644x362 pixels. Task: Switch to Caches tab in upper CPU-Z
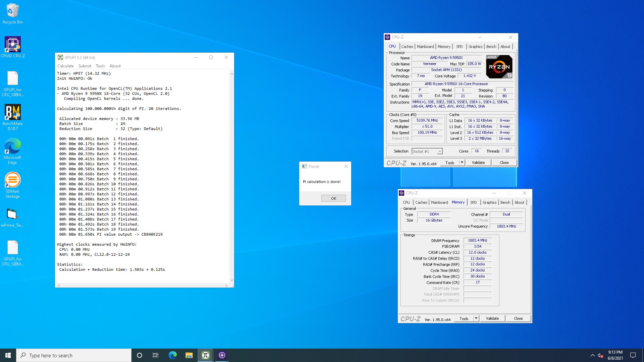click(x=407, y=47)
